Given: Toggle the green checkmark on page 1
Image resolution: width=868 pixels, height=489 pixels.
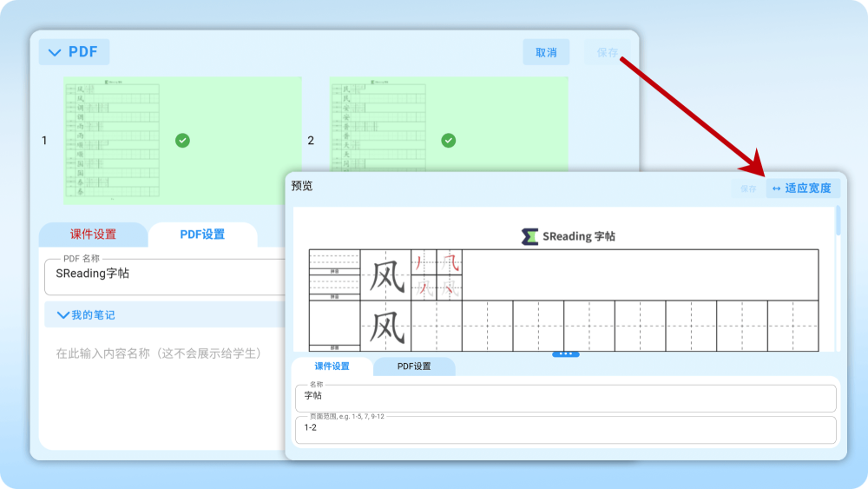Looking at the screenshot, I should [182, 141].
